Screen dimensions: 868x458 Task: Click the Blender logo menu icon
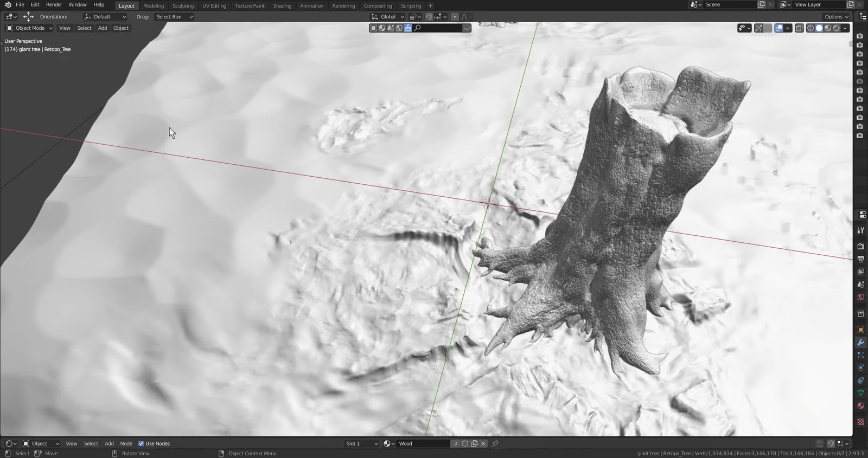coord(8,5)
